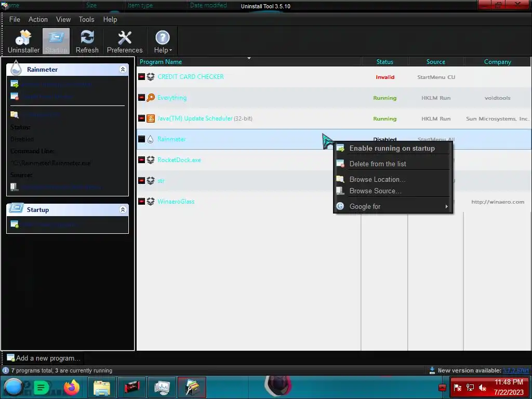532x399 pixels.
Task: Choose Enable running on startup in context menu
Action: [x=393, y=148]
